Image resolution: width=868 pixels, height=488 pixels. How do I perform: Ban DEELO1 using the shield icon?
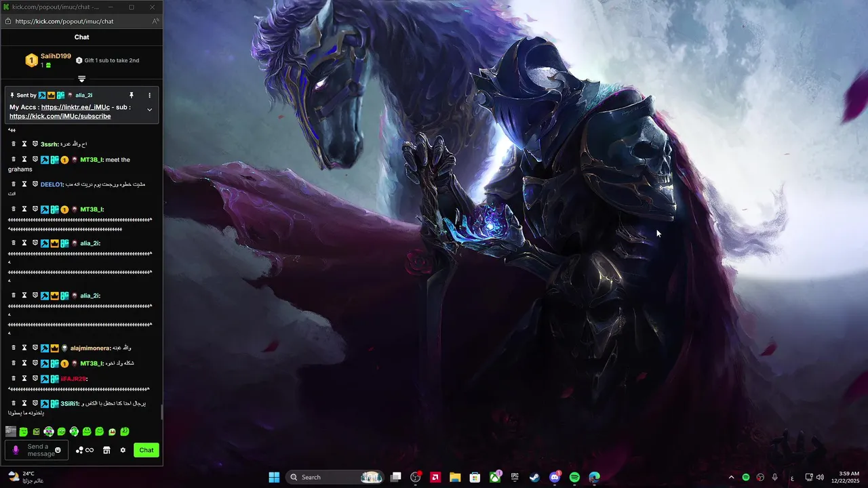[x=35, y=184]
